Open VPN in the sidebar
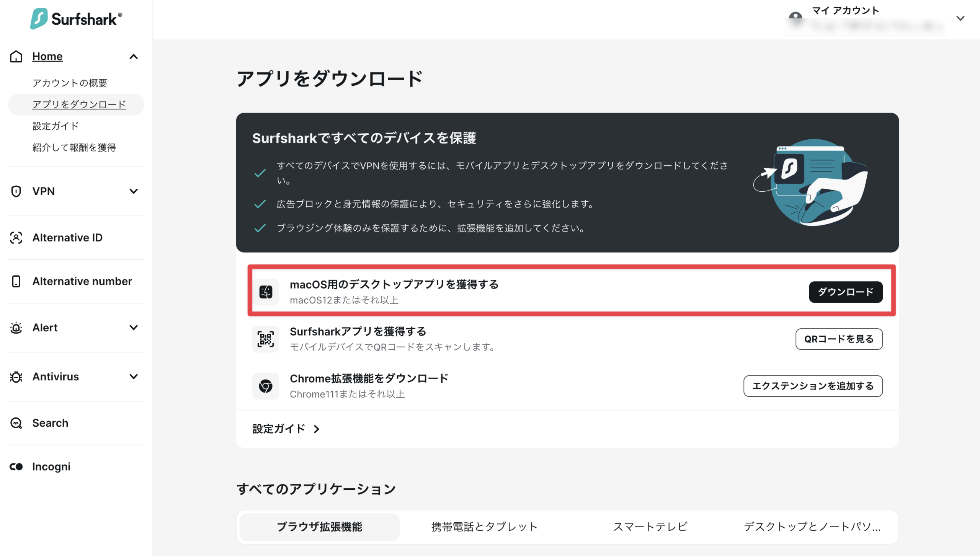This screenshot has height=556, width=980. pos(44,191)
